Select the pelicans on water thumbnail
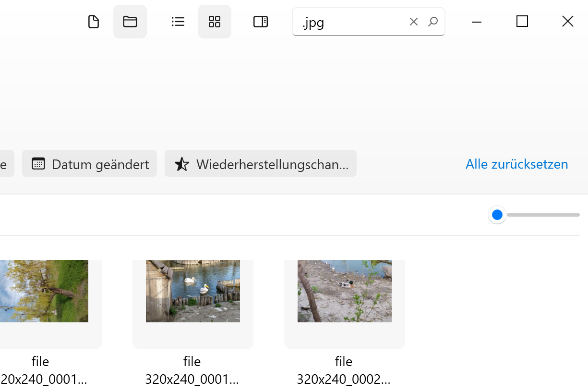The width and height of the screenshot is (588, 392). tap(193, 291)
